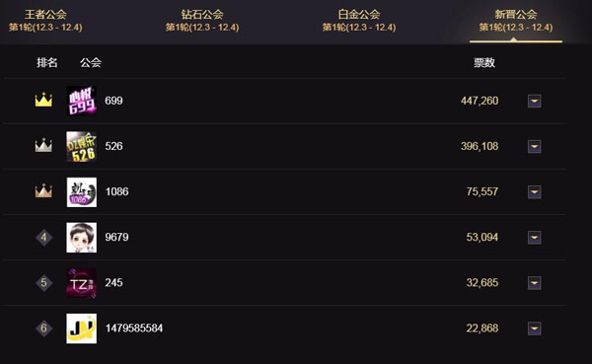Image resolution: width=592 pixels, height=364 pixels.
Task: Click the rank 6 diamond badge
Action: [x=43, y=328]
